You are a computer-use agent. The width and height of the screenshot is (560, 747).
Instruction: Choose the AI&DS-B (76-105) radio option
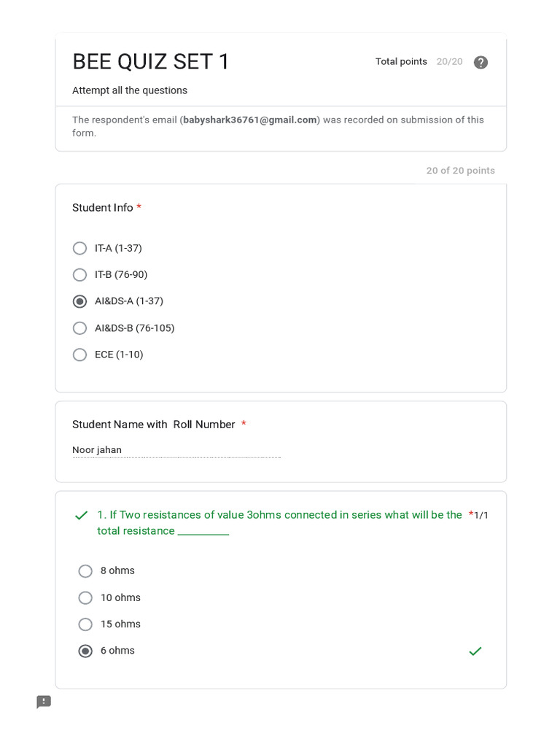click(80, 328)
